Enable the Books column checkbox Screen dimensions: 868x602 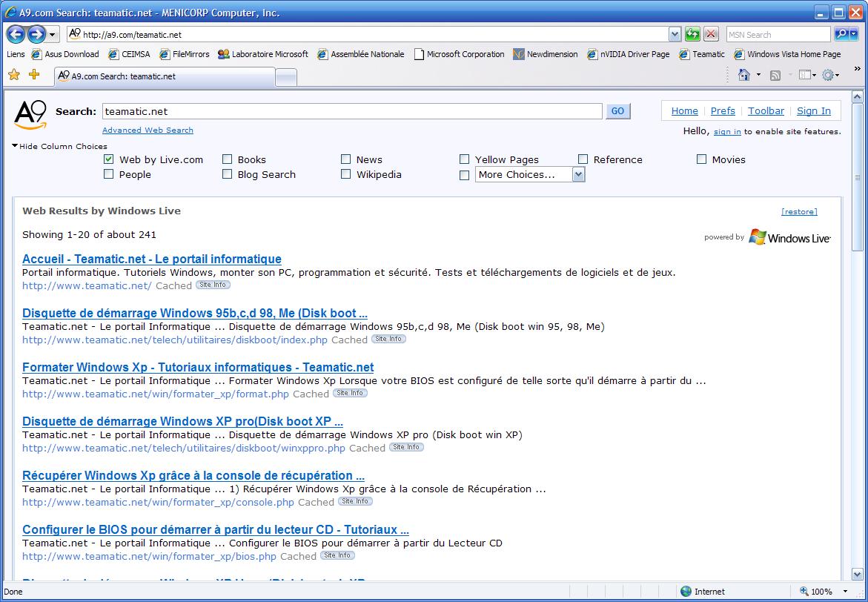[227, 159]
